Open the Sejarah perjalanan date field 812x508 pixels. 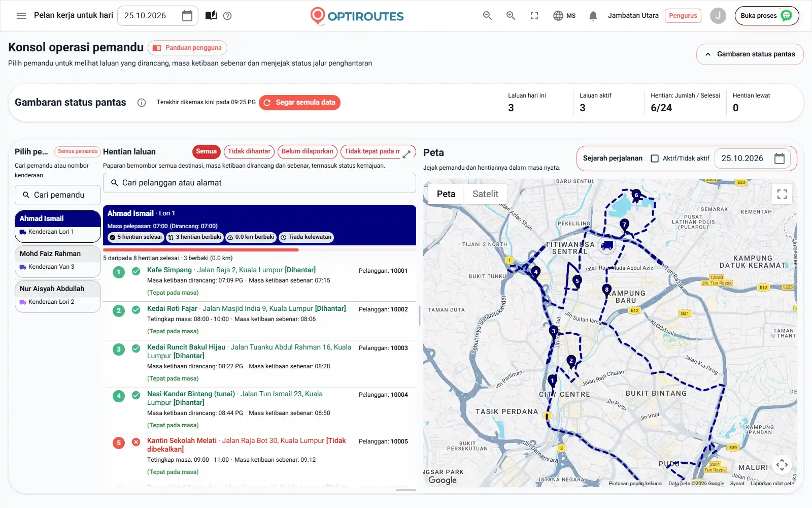(x=753, y=158)
